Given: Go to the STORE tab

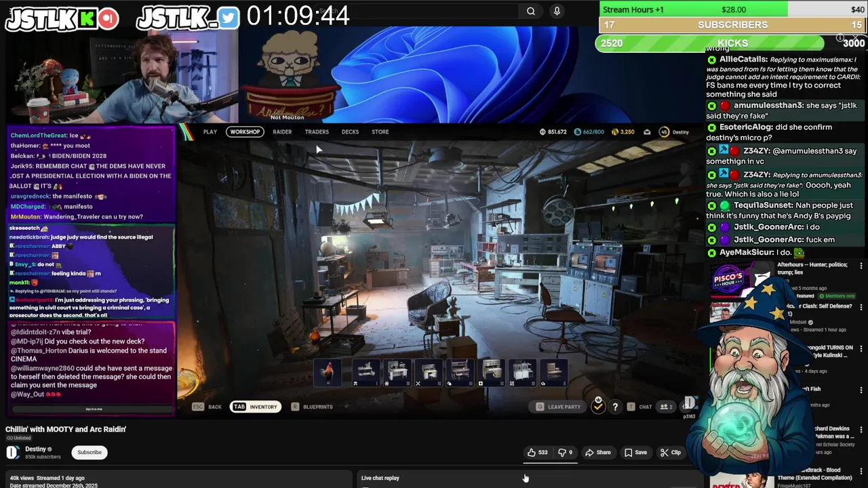Looking at the screenshot, I should click(x=380, y=131).
